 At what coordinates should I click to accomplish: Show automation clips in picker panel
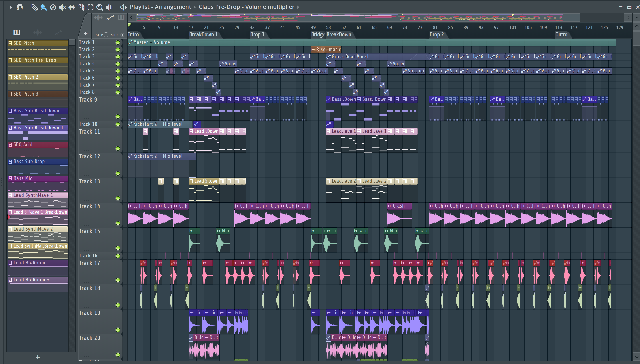(58, 32)
